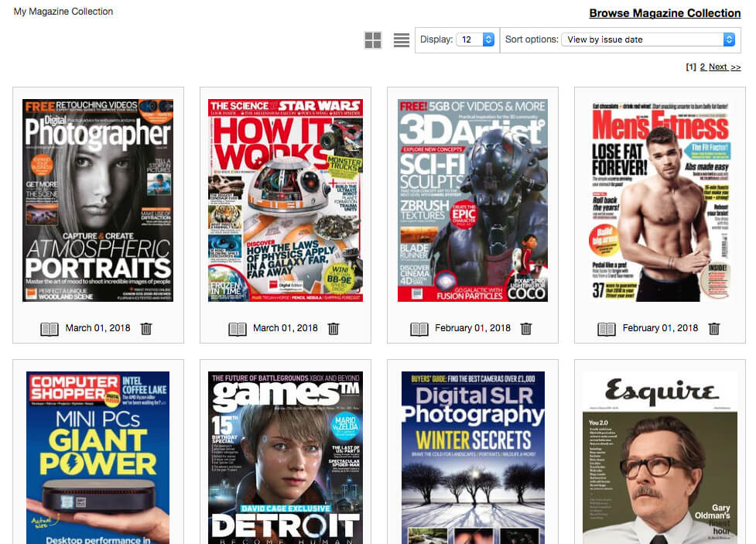Image resolution: width=756 pixels, height=544 pixels.
Task: Switch to grid view layout
Action: click(373, 40)
